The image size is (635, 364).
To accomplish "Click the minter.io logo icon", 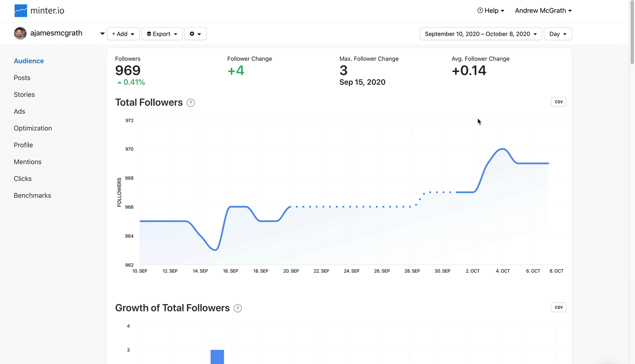I will click(21, 11).
